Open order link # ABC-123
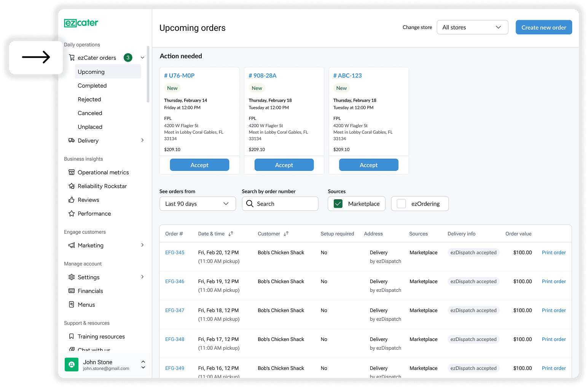Image resolution: width=588 pixels, height=387 pixels. point(347,75)
